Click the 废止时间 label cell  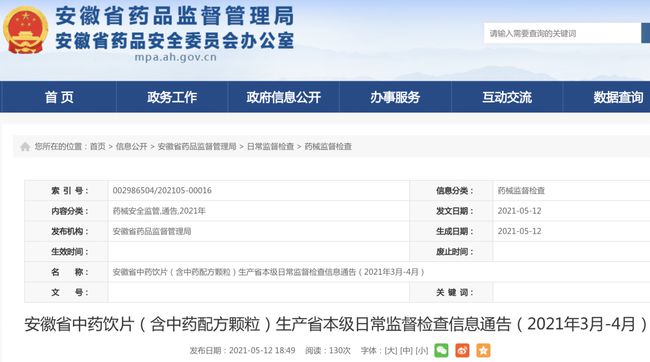[x=451, y=252]
